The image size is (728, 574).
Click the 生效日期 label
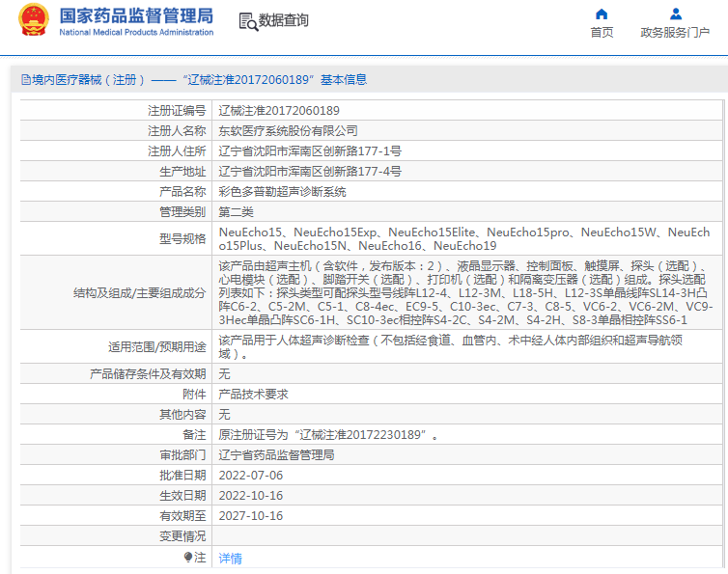click(182, 496)
